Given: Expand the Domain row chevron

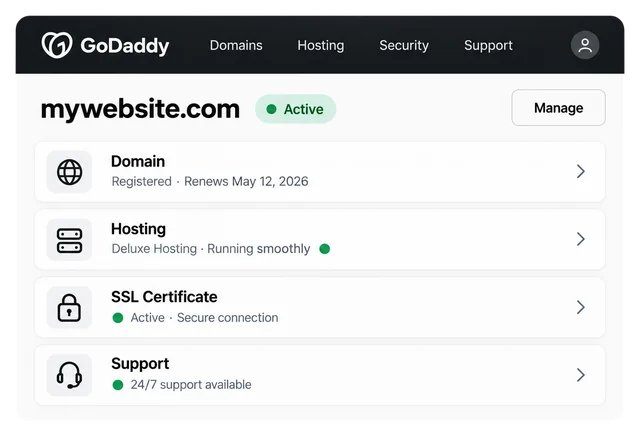Looking at the screenshot, I should [581, 171].
